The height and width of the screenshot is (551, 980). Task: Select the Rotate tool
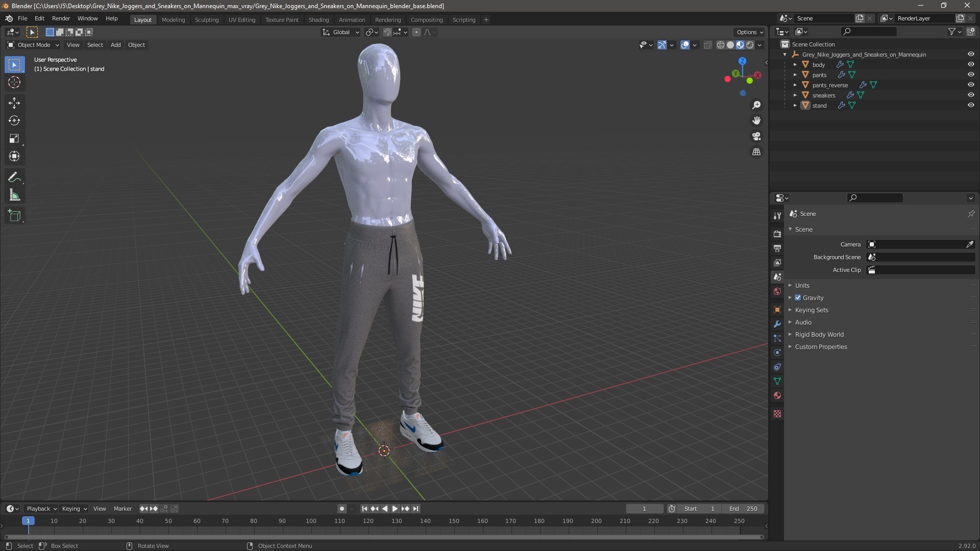point(14,121)
